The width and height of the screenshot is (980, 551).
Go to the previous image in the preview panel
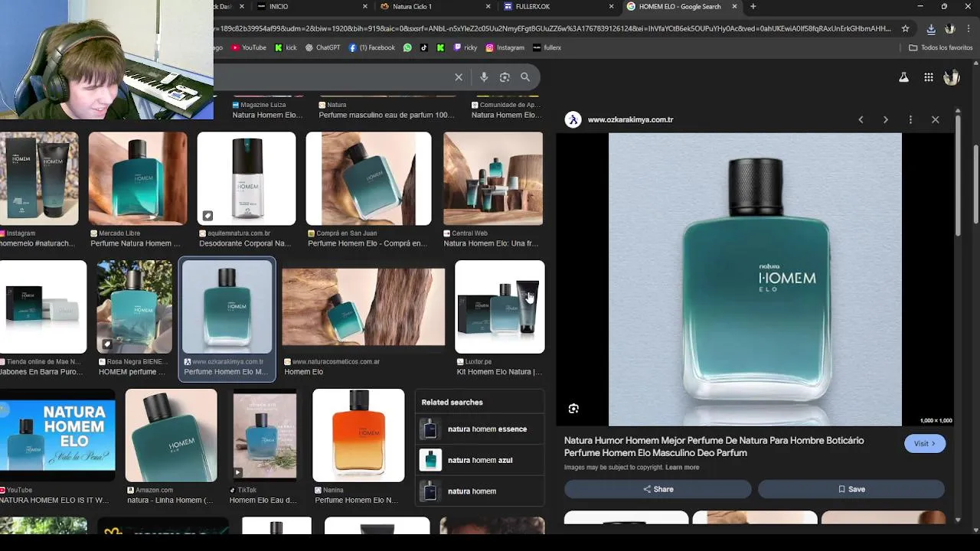coord(861,119)
